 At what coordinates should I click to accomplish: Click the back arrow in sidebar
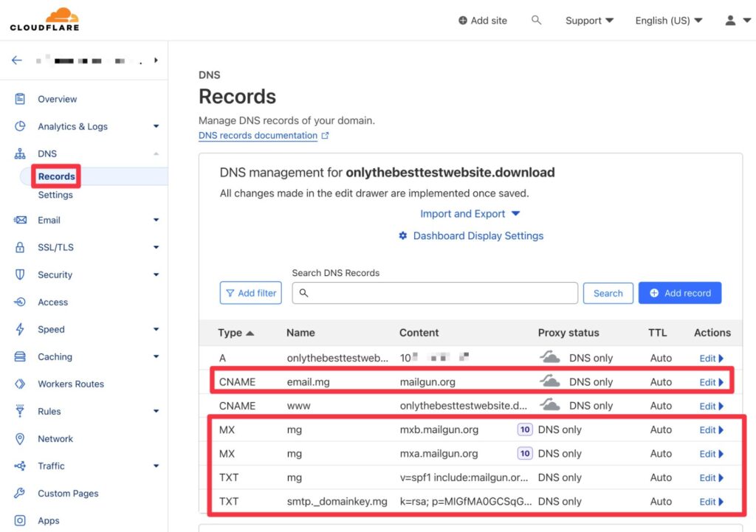17,61
